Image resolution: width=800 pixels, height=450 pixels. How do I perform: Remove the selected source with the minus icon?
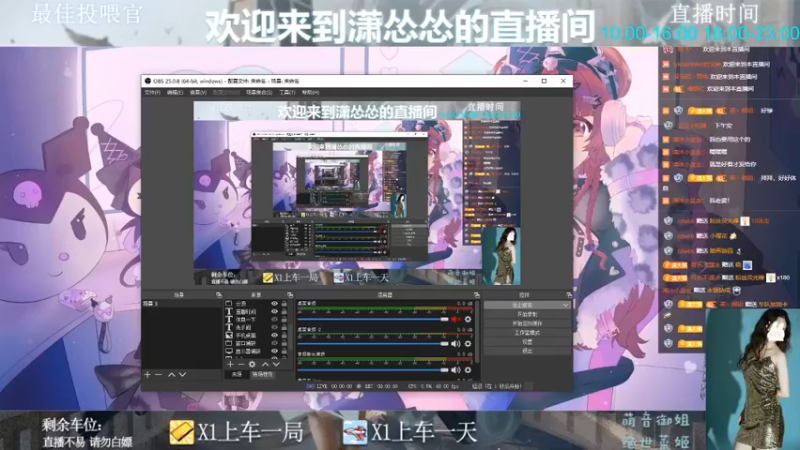pos(241,364)
